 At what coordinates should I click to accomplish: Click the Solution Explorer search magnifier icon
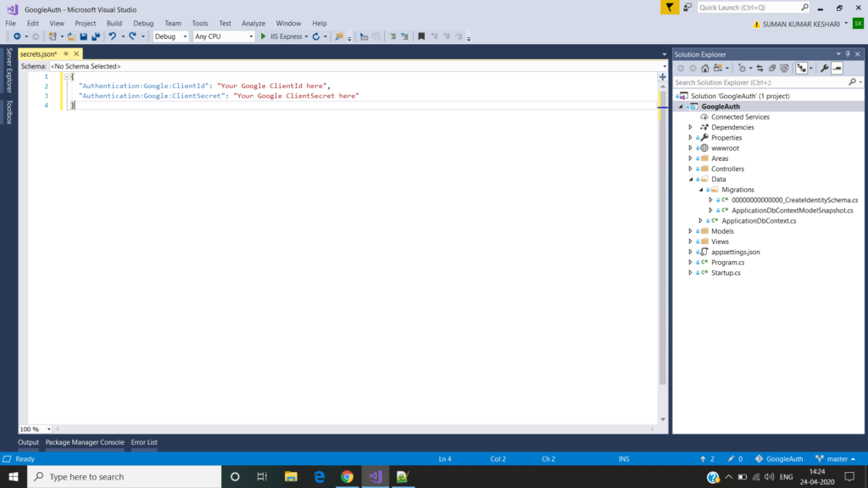coord(852,82)
